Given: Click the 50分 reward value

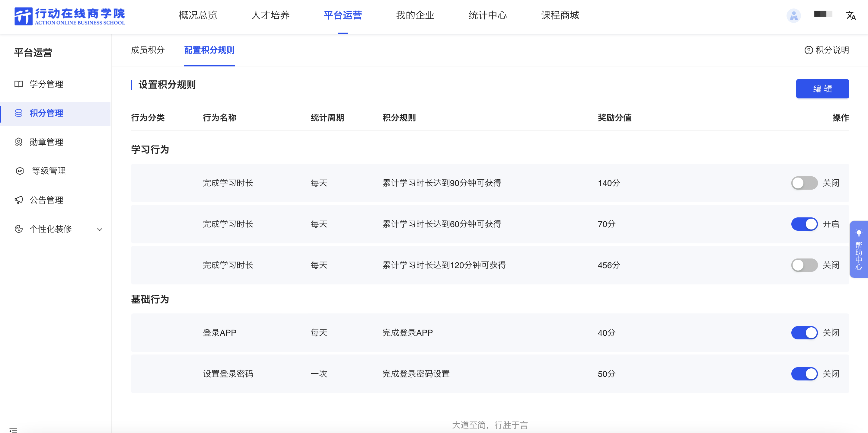Looking at the screenshot, I should tap(606, 374).
